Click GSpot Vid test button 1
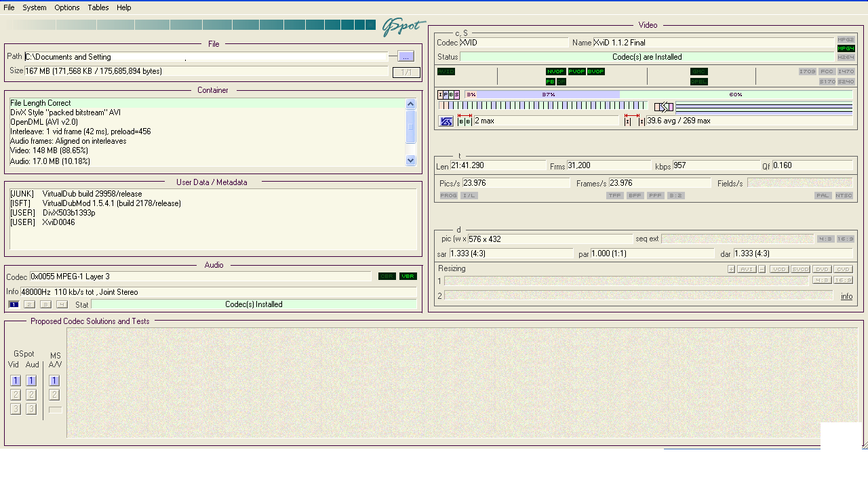The image size is (868, 488). tap(16, 381)
